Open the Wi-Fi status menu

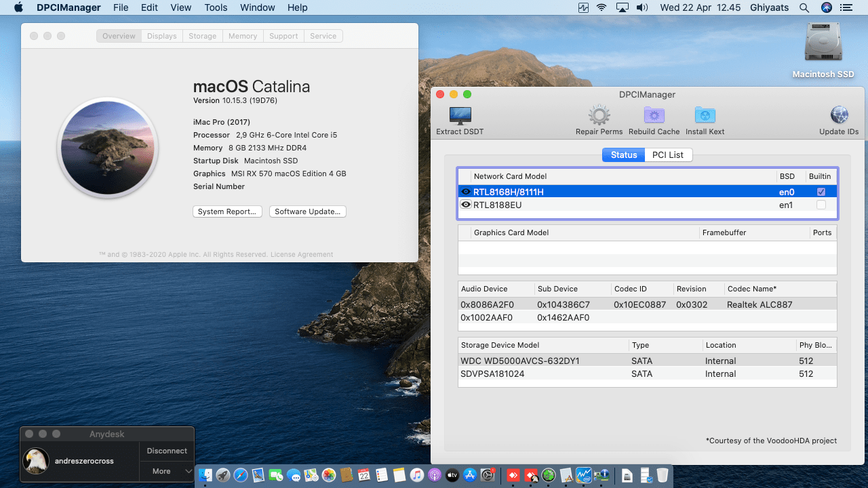(x=601, y=8)
